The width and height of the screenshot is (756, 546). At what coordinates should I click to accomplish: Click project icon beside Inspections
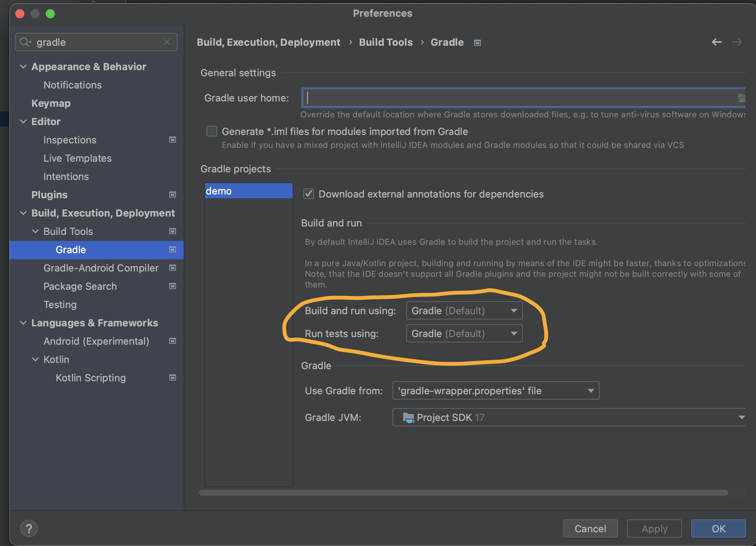coord(173,140)
